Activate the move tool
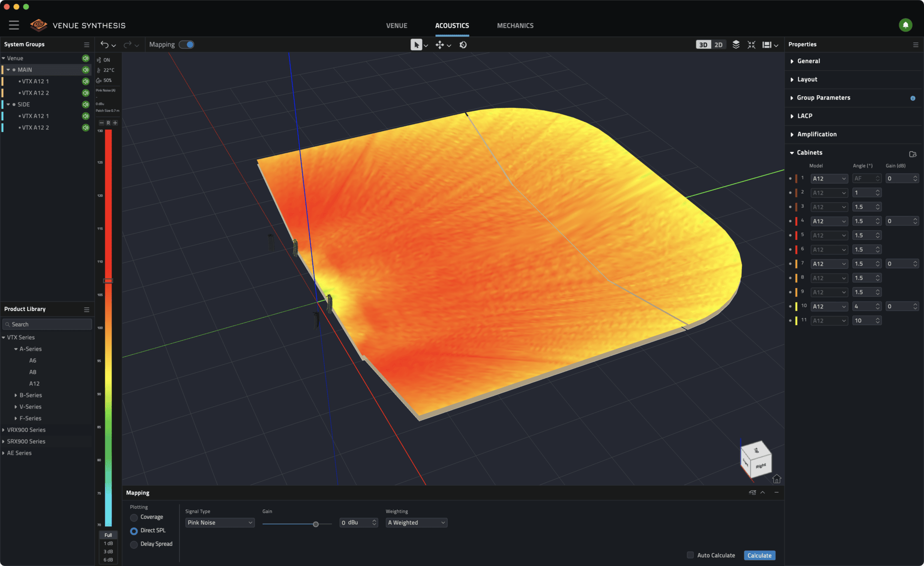Screen dimensions: 924x566 440,45
